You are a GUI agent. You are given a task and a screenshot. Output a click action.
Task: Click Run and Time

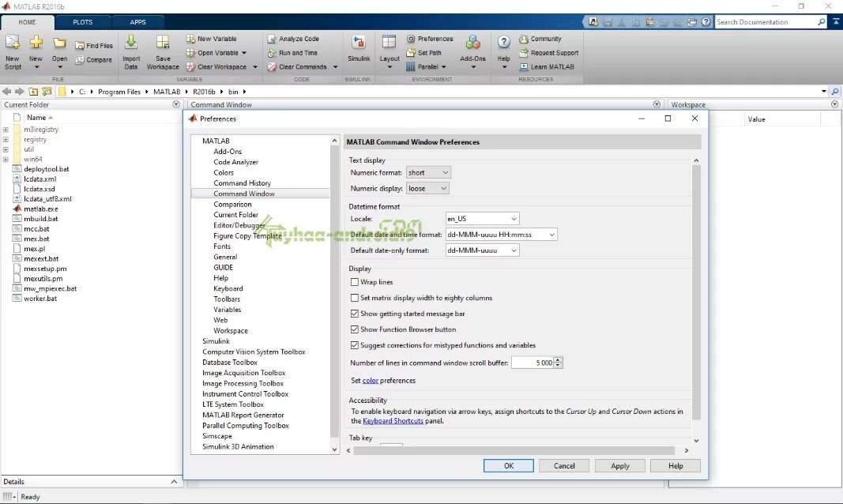(x=293, y=53)
